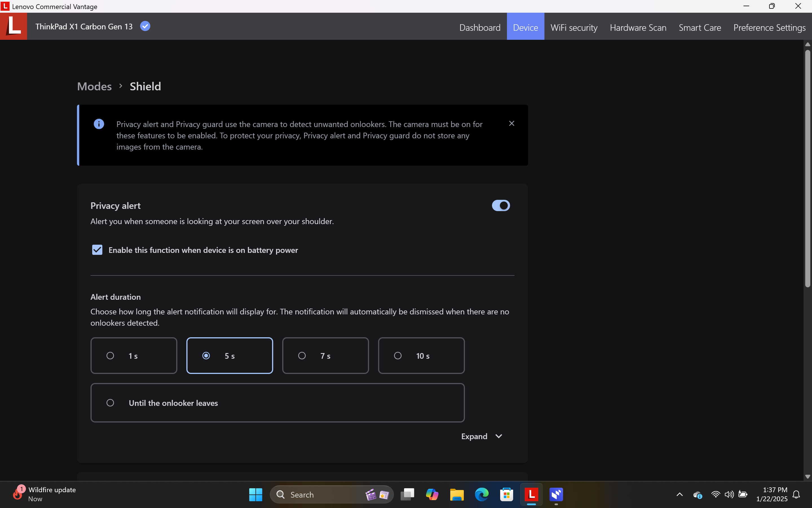Navigate back to Modes breadcrumb
The width and height of the screenshot is (812, 508).
pyautogui.click(x=94, y=86)
